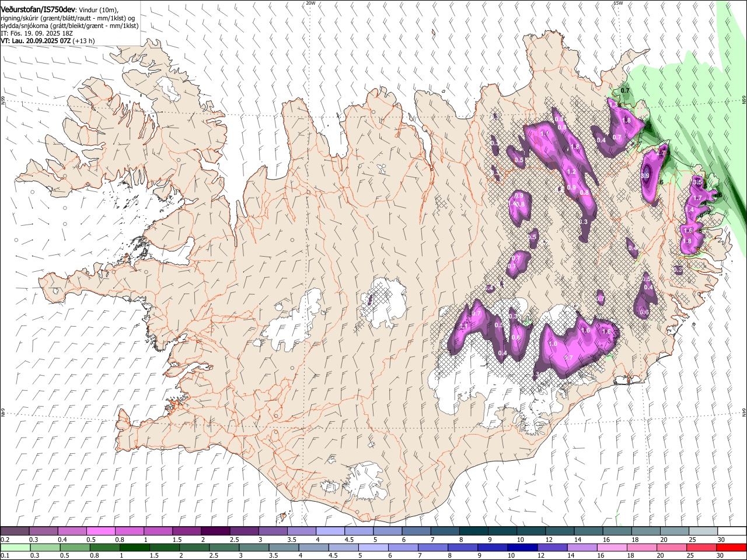Viewport: 747px width, 560px height.
Task: Select dark teal 8–9 swatch, upper legend
Action: coord(473,531)
